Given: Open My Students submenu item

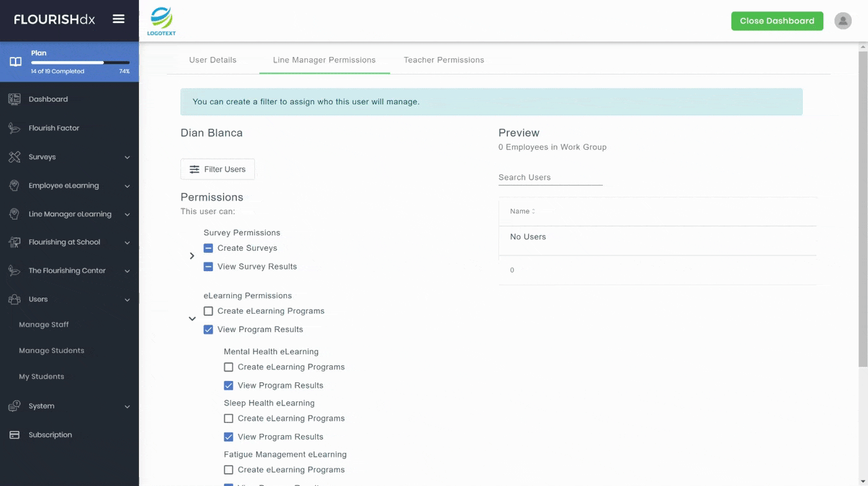Looking at the screenshot, I should click(x=41, y=376).
